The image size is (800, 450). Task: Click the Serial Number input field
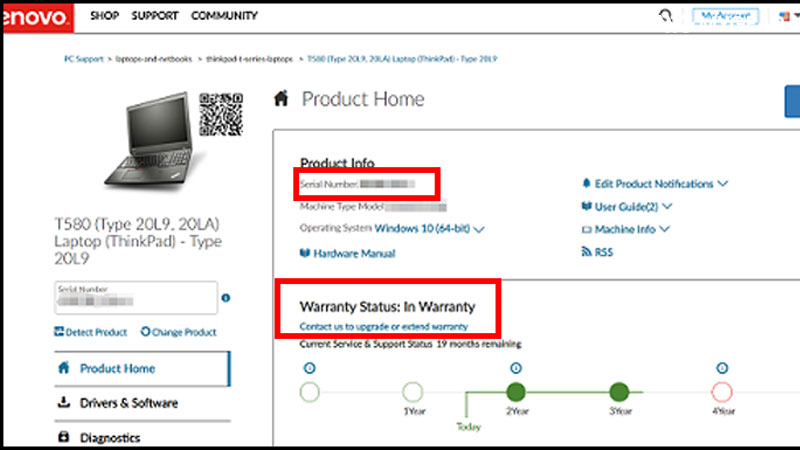136,297
